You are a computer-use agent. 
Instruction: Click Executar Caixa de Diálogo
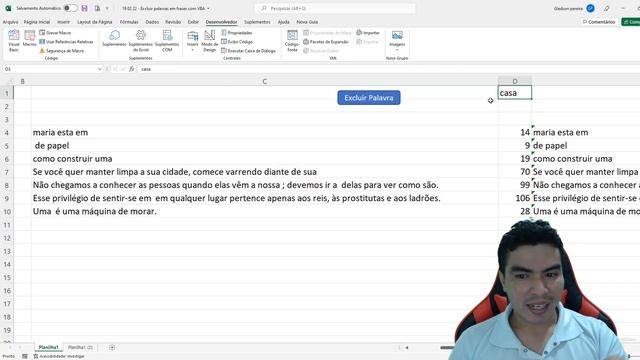[x=248, y=51]
